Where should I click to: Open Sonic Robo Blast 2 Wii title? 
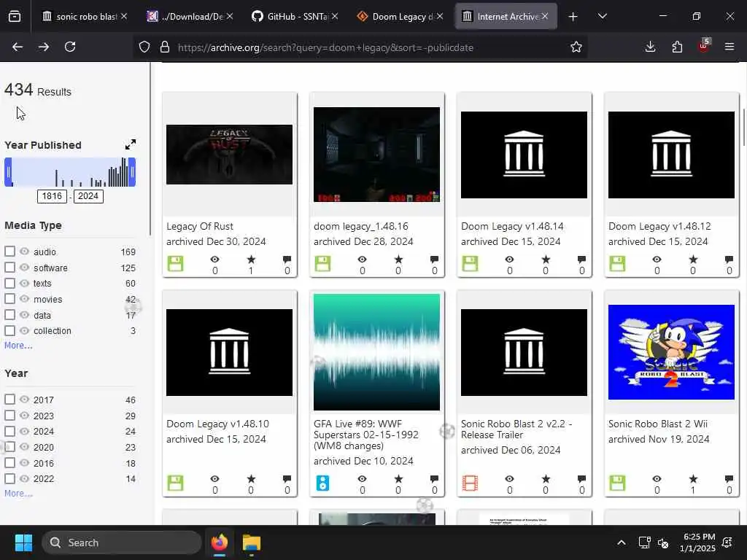click(x=657, y=424)
